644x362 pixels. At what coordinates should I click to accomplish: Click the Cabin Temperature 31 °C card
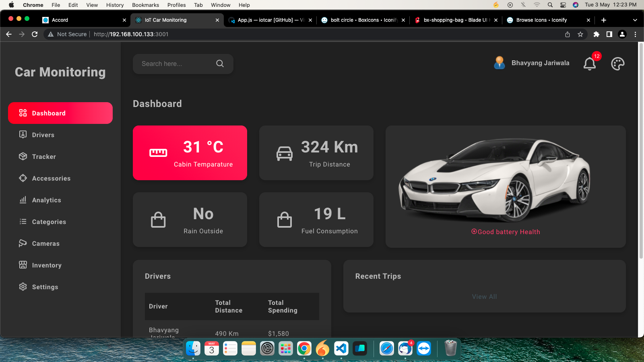[x=190, y=153]
